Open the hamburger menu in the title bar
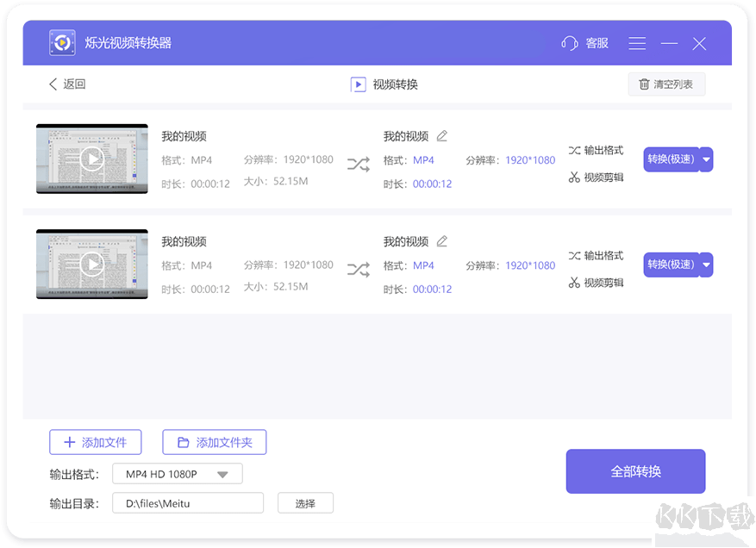Screen dimensions: 756x548 pyautogui.click(x=637, y=42)
